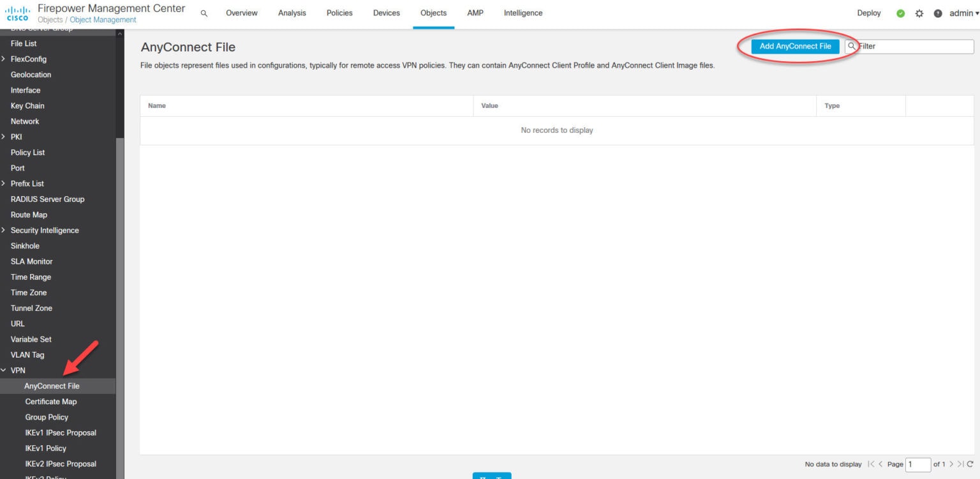Open the AMP menu

coord(475,13)
